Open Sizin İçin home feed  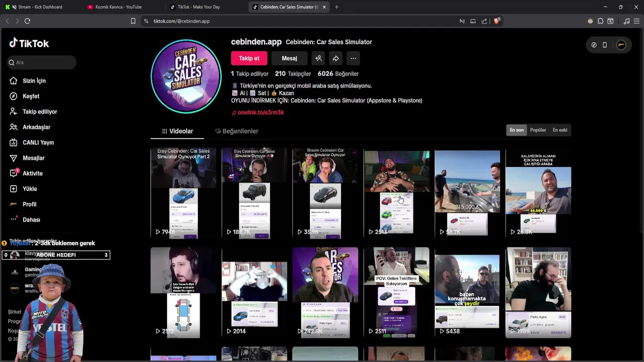[x=27, y=80]
